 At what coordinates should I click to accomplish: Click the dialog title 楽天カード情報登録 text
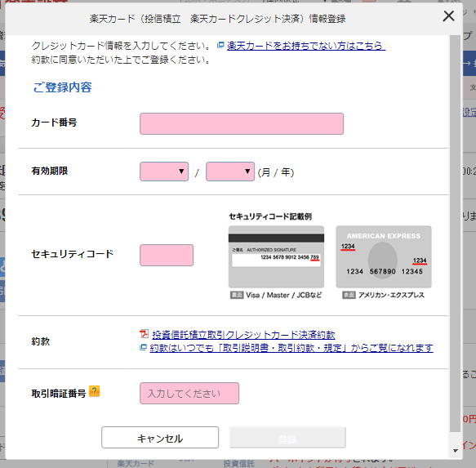tap(217, 19)
